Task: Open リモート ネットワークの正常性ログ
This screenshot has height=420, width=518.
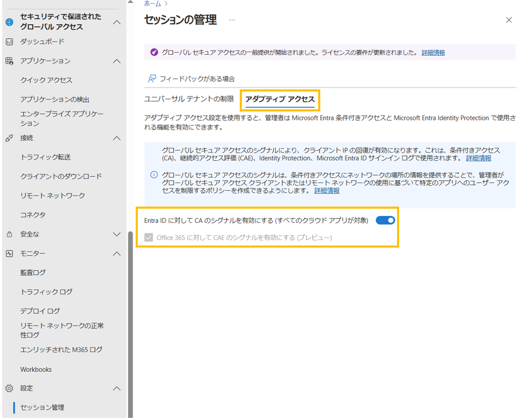Action: [x=62, y=330]
